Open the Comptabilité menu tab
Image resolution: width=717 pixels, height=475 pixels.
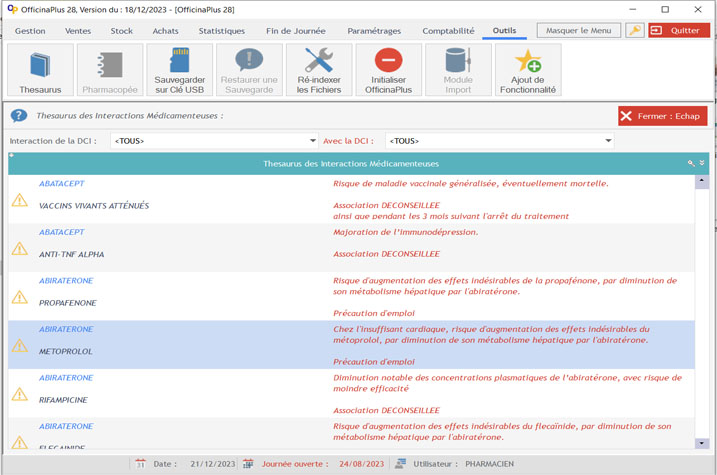click(448, 31)
